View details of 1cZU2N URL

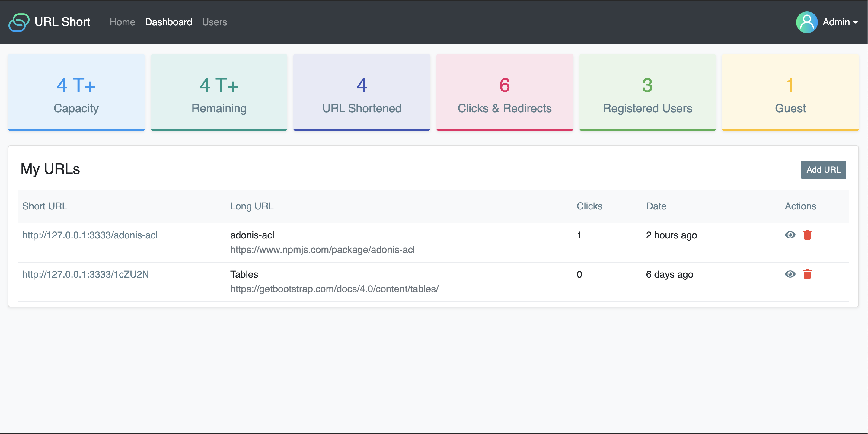(x=790, y=274)
